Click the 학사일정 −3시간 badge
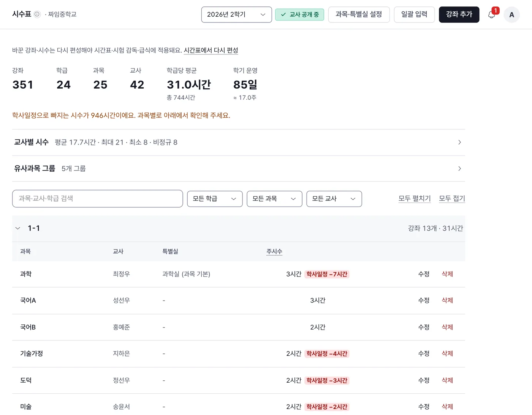This screenshot has height=415, width=532. (x=327, y=380)
